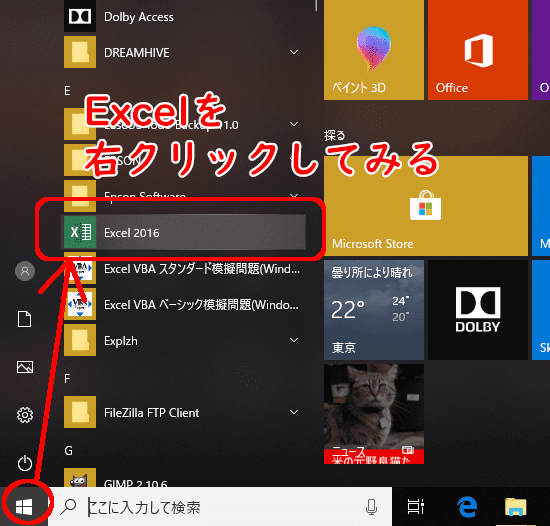Image resolution: width=550 pixels, height=526 pixels.
Task: Expand the FileZilla FTP Client chevron
Action: (294, 412)
